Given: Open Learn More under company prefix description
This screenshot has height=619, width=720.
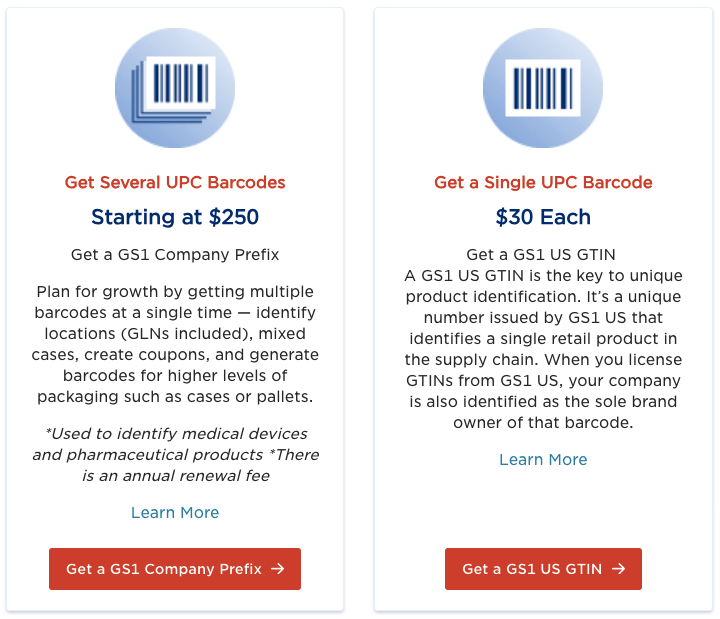Looking at the screenshot, I should pos(175,512).
